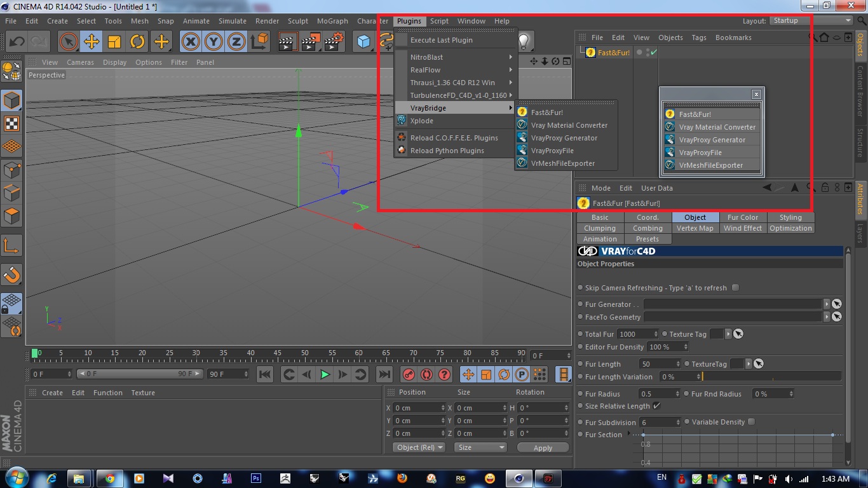Expand the Fur Generator link field arrow

(827, 304)
